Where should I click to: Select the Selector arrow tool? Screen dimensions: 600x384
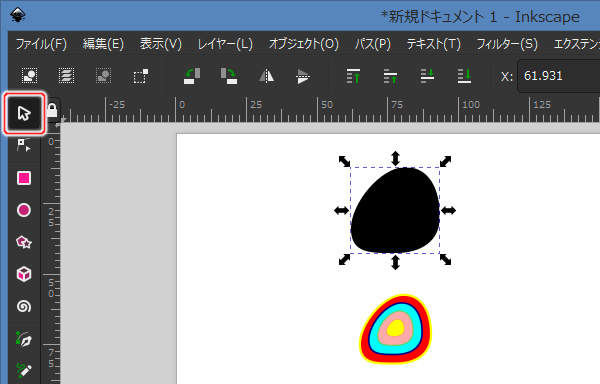click(24, 113)
